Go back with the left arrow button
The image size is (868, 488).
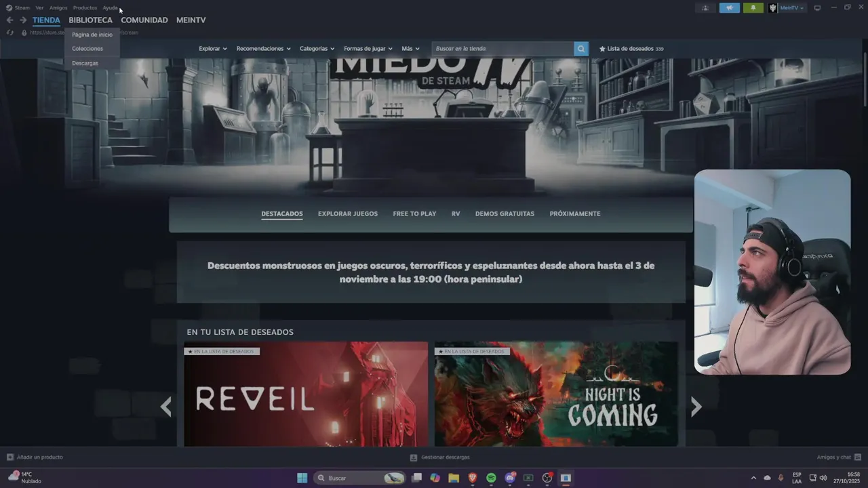(9, 20)
